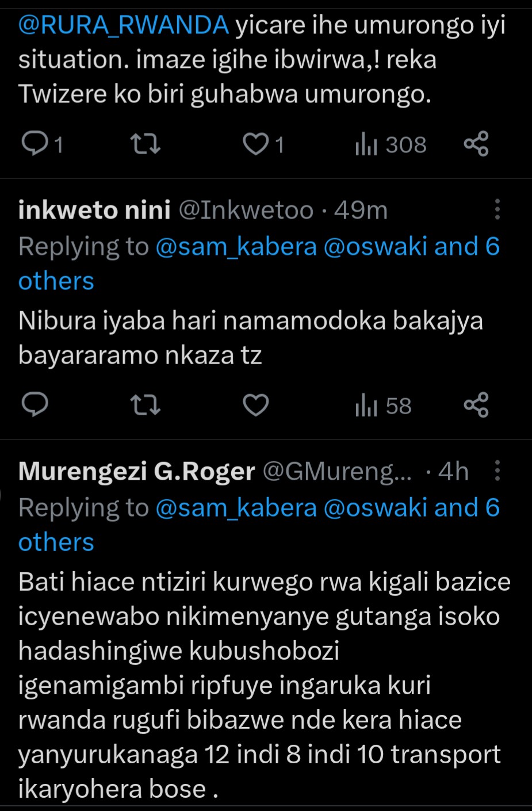Open more options for inkweto nini's tweet
This screenshot has height=811, width=532.
(497, 210)
